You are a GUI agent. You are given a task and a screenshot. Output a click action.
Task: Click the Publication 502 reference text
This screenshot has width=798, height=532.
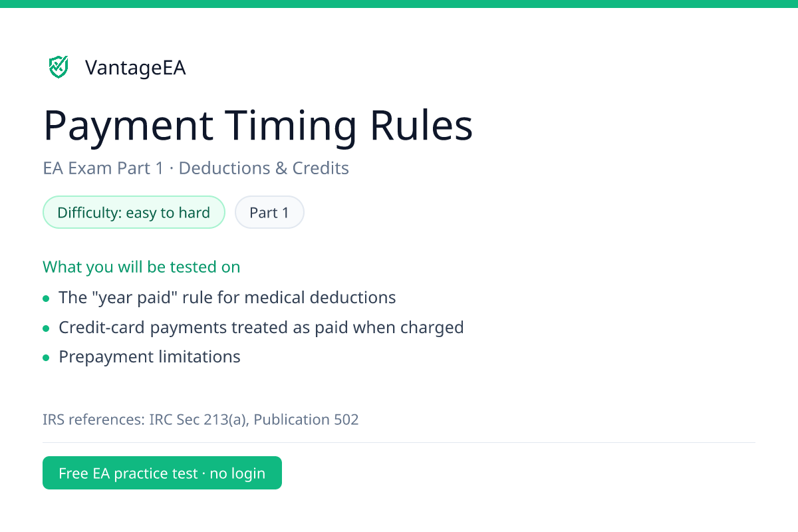point(306,420)
